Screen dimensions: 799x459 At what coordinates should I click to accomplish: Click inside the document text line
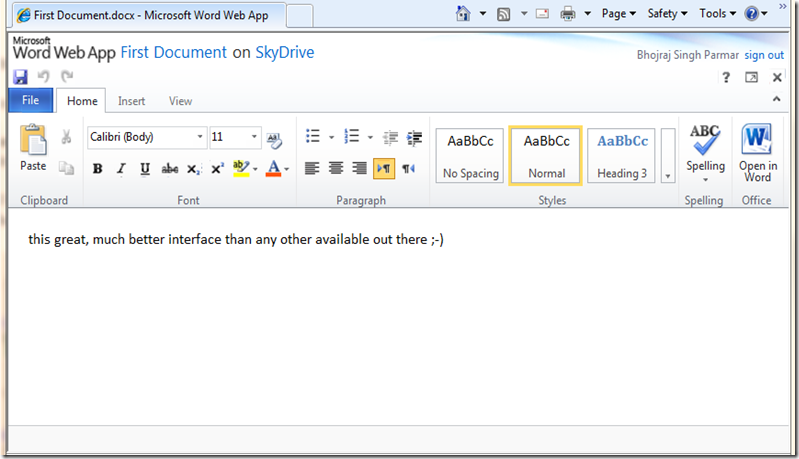coord(235,240)
